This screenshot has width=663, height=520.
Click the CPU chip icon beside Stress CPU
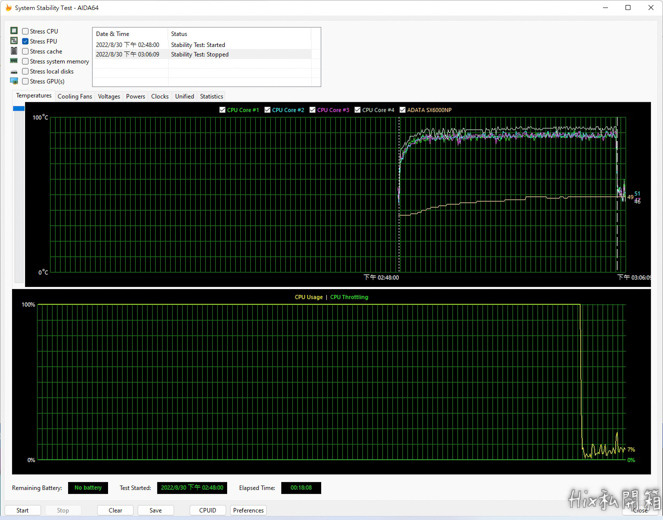pyautogui.click(x=14, y=31)
